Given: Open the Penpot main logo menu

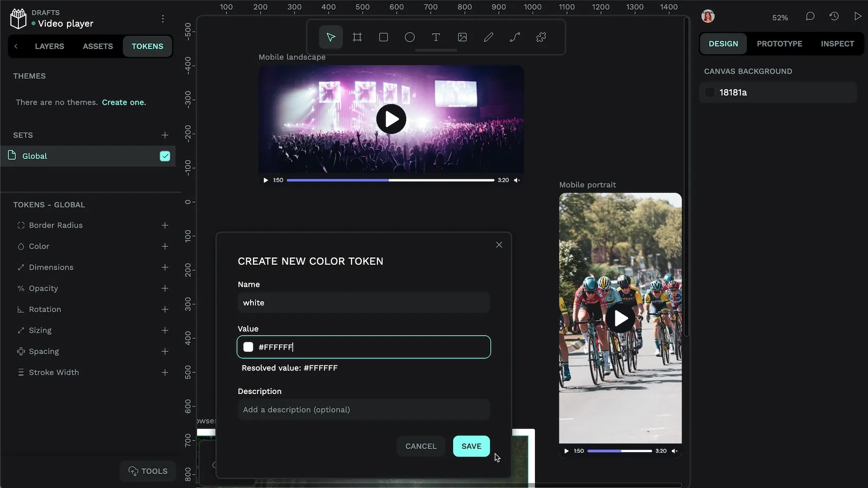Looking at the screenshot, I should pos(18,19).
